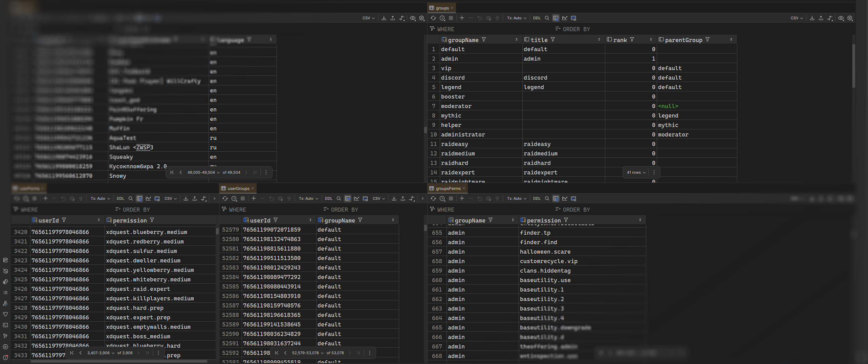This screenshot has height=364, width=868.
Task: Search in the groups table toolbar
Action: coord(547,18)
